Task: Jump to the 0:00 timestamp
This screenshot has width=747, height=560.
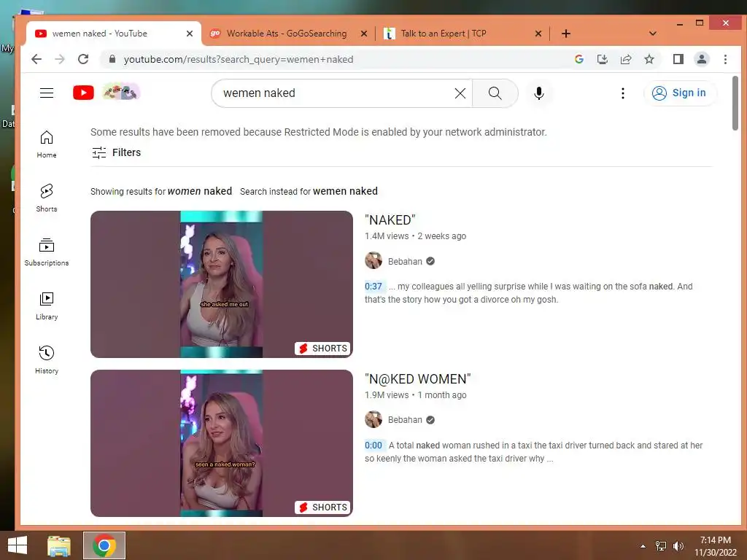Action: tap(373, 446)
